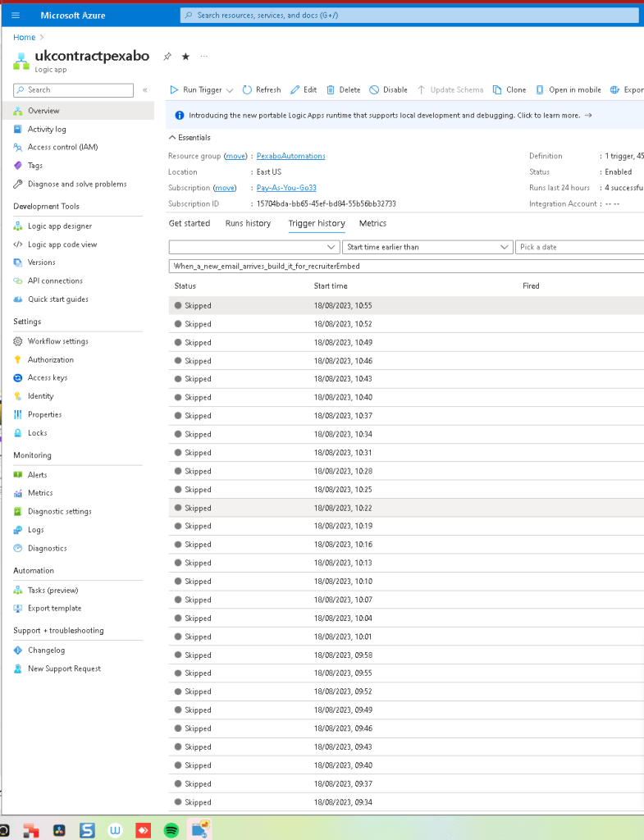Open the Run Trigger dropdown arrow
Viewport: 644px width, 840px height.
(x=230, y=90)
